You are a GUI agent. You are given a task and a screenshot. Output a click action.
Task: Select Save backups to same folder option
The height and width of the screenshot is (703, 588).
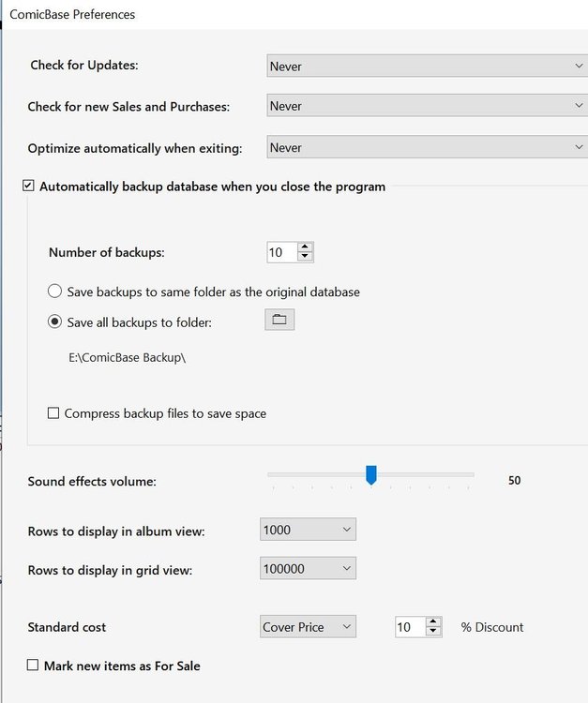point(54,292)
